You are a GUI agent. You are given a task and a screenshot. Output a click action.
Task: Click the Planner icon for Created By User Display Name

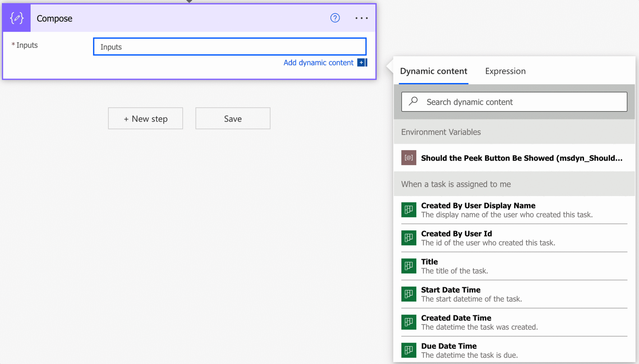coord(409,210)
